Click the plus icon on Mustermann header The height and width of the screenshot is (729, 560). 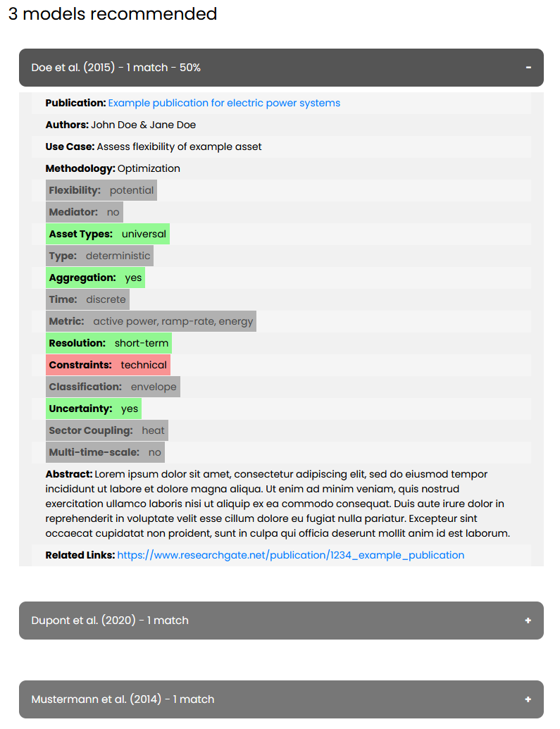528,699
